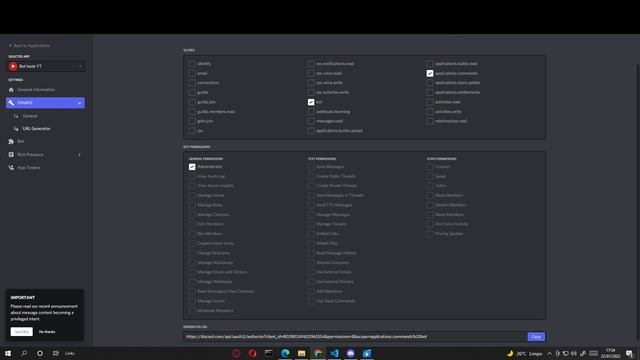Show hidden system tray icons

549,353
